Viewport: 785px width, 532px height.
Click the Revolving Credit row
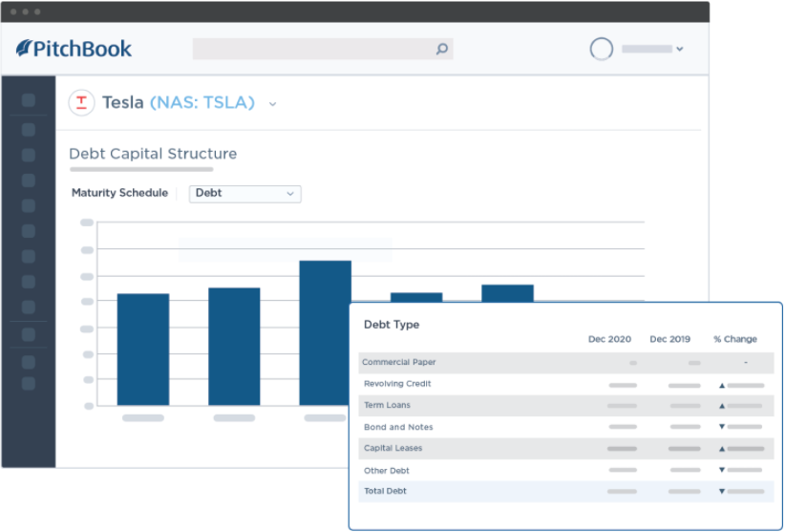coord(566,384)
